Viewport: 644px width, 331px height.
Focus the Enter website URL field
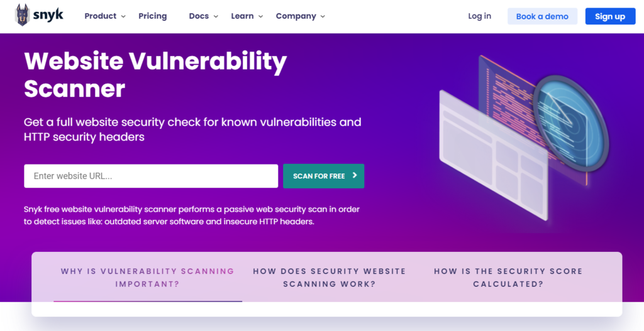click(151, 176)
